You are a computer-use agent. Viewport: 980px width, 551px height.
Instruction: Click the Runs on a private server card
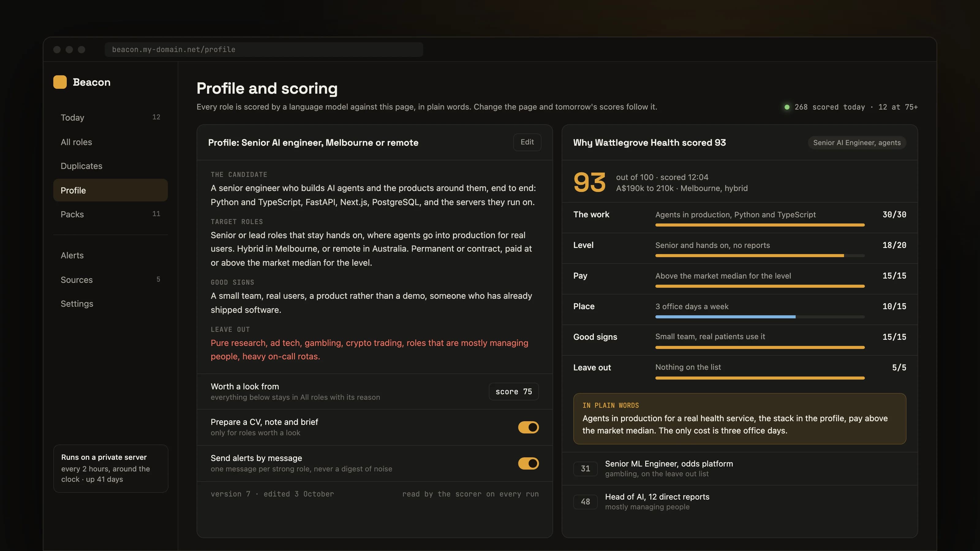tap(110, 468)
